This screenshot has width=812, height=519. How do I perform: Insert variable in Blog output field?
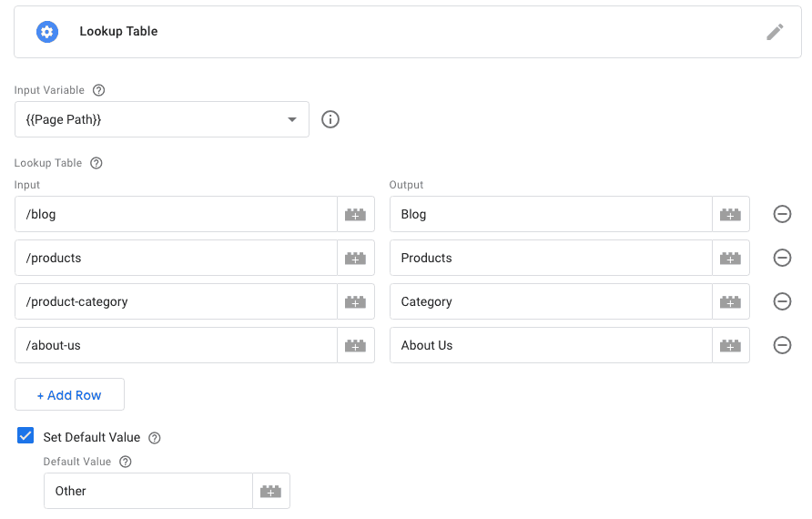731,215
